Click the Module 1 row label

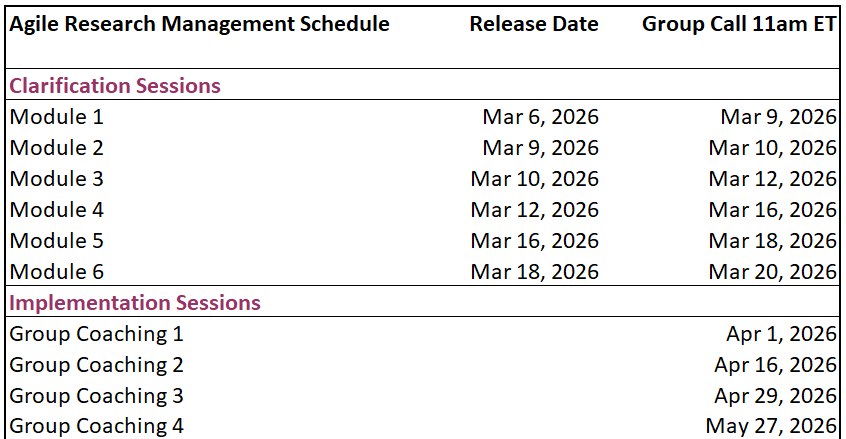(x=57, y=117)
